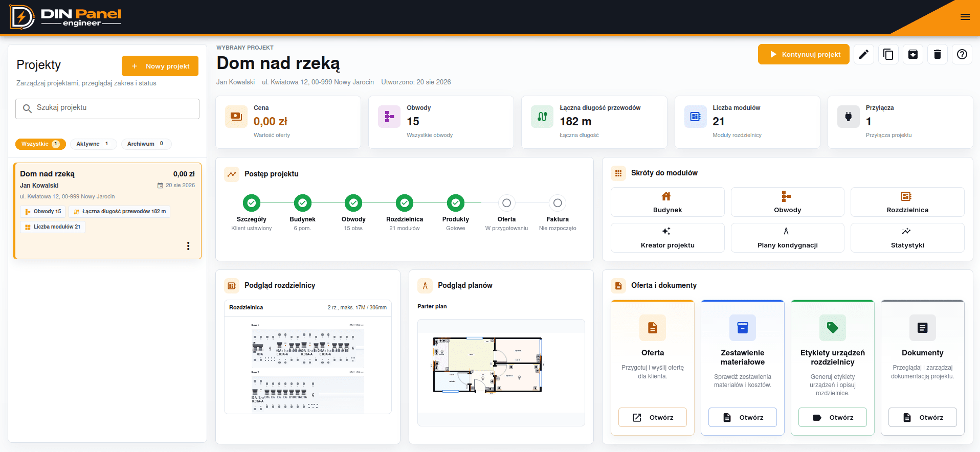980x452 pixels.
Task: Select the Faktura progress step circle
Action: pyautogui.click(x=558, y=203)
